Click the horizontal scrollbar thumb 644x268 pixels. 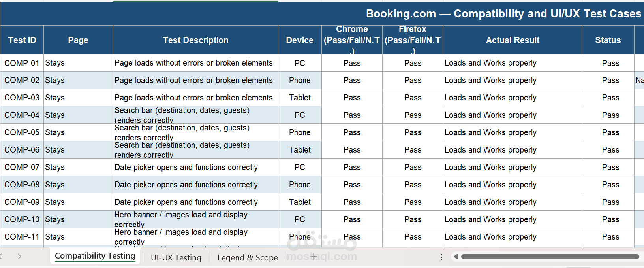tap(550, 257)
